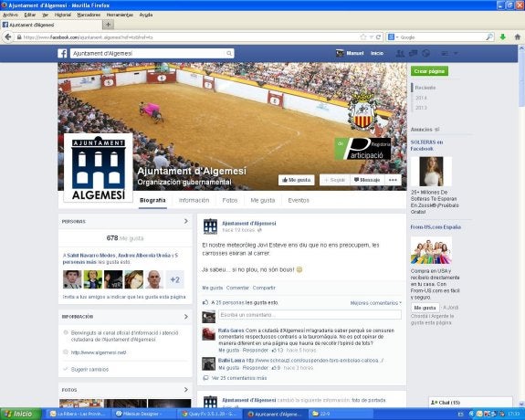Open Archivo menu
Viewport: 525px width, 420px height.
click(10, 15)
